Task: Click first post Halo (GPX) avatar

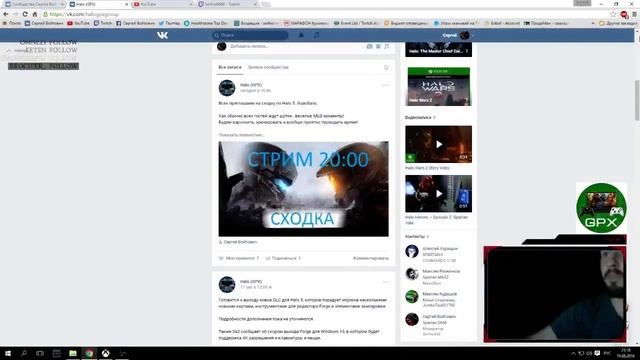Action: click(227, 88)
